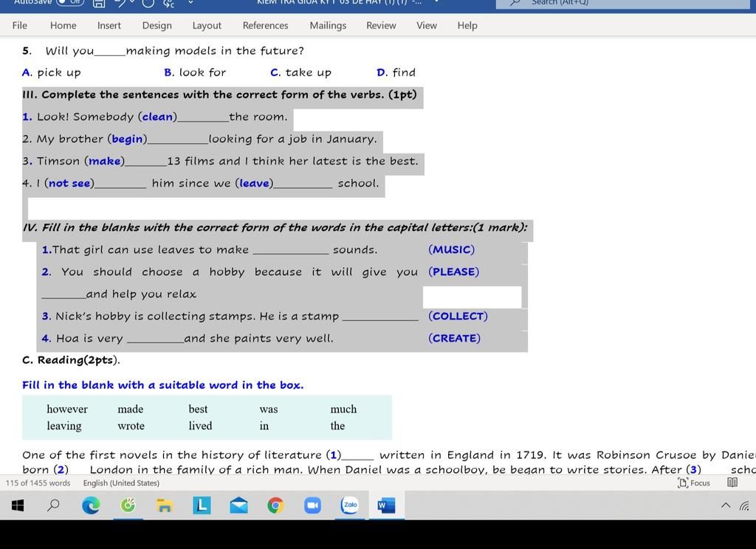Click answer option B. look for
Viewport: 756px width, 549px height.
[x=195, y=72]
